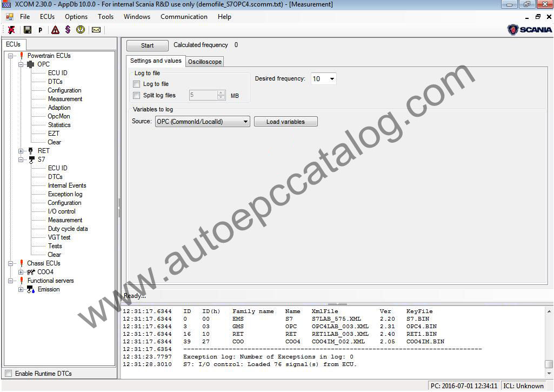Click the Load variables button
The width and height of the screenshot is (554, 392).
tap(285, 122)
